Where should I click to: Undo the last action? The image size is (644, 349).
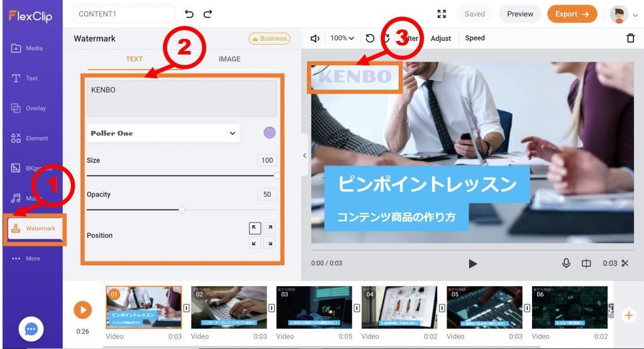click(189, 14)
